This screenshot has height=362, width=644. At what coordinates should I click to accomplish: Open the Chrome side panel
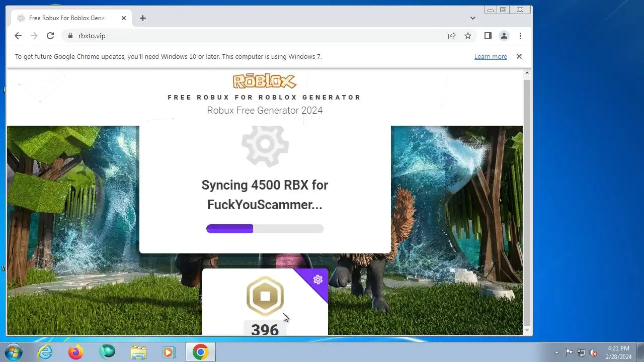click(x=488, y=36)
